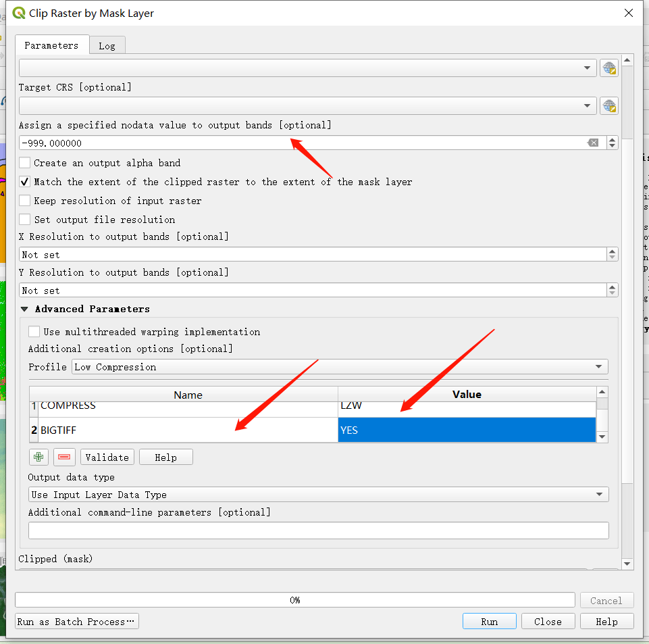The image size is (649, 644).
Task: Click the Validate button
Action: pyautogui.click(x=107, y=457)
